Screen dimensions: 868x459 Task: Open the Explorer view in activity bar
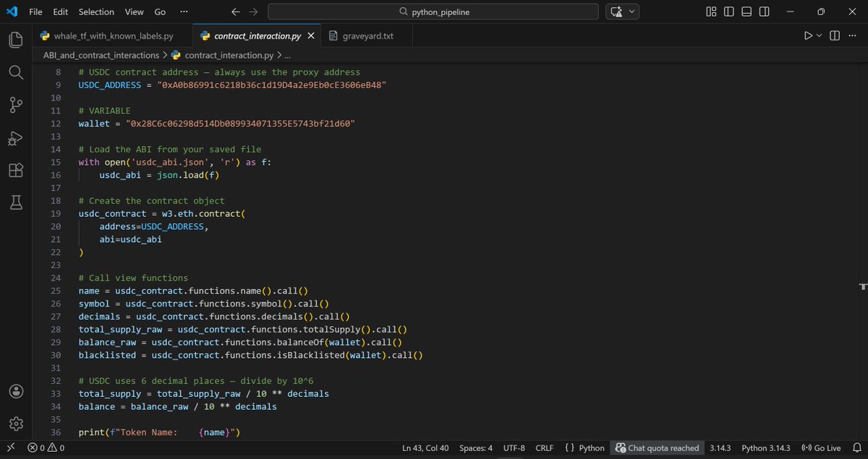pyautogui.click(x=16, y=40)
